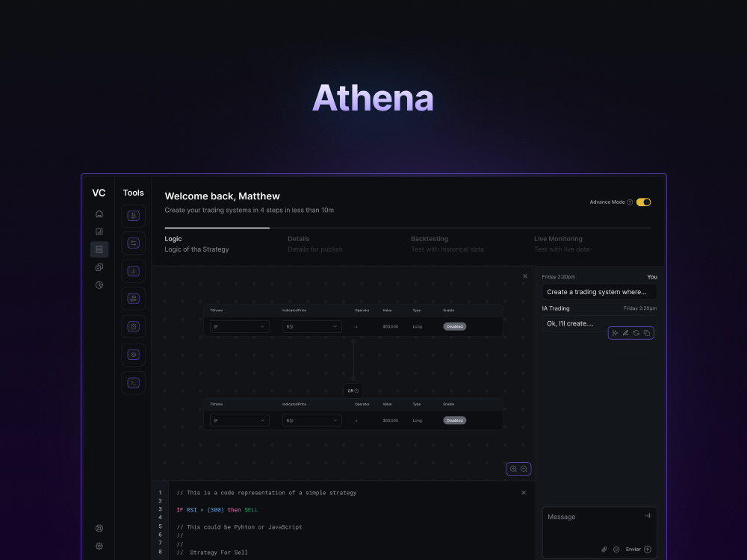The width and height of the screenshot is (747, 560).
Task: Toggle Disabled pill in second rule row
Action: point(454,420)
